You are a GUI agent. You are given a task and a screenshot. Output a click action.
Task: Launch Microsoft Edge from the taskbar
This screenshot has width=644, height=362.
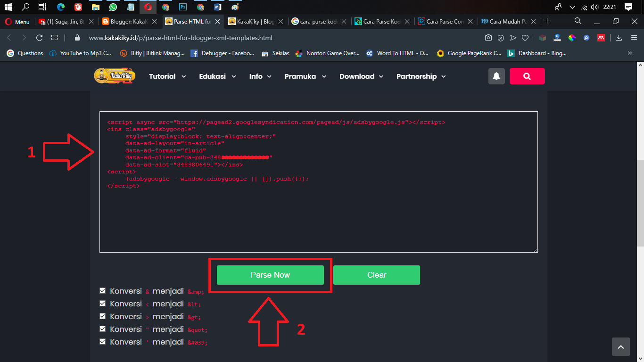pyautogui.click(x=60, y=7)
